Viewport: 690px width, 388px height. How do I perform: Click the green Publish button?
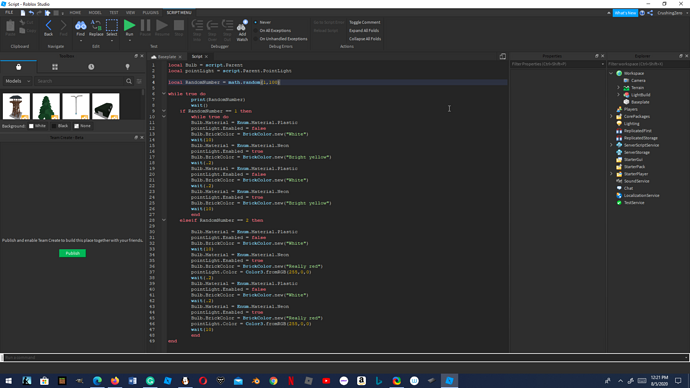73,253
